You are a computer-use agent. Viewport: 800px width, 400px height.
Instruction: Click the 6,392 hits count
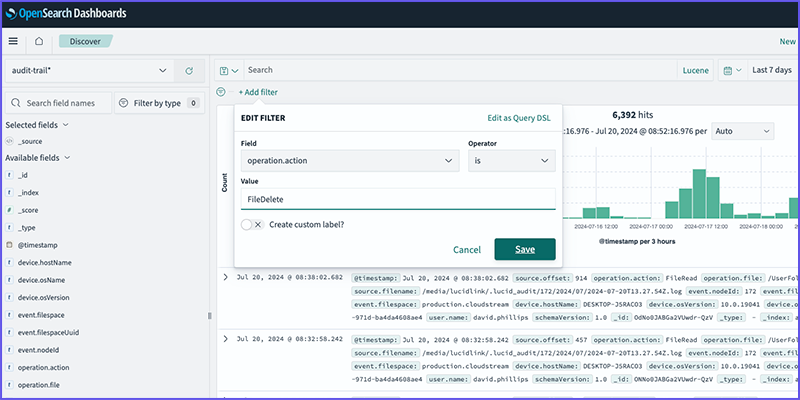pos(633,115)
